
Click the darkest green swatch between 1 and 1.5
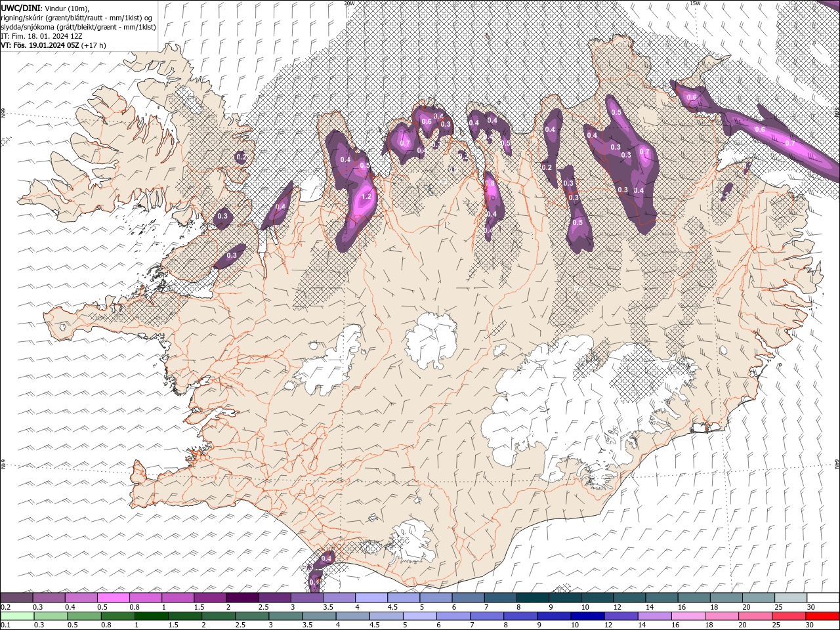[151, 616]
